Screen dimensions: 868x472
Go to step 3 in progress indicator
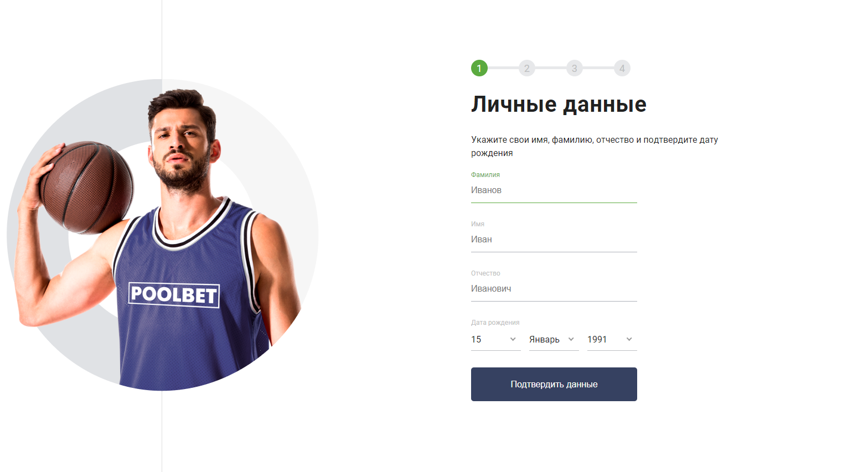575,68
